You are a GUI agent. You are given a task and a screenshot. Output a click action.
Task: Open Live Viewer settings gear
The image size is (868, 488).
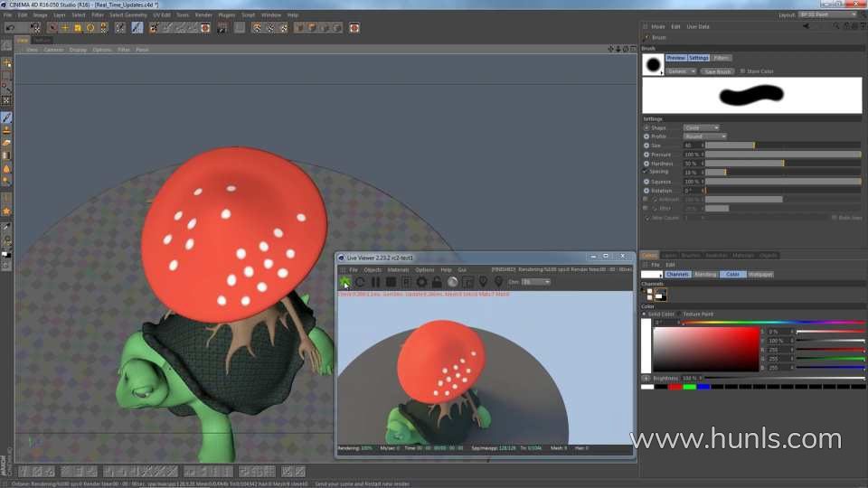[421, 282]
